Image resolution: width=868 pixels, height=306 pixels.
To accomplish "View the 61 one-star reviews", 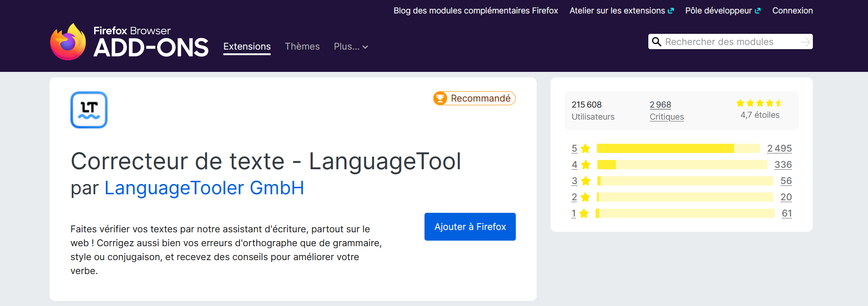I will 787,213.
